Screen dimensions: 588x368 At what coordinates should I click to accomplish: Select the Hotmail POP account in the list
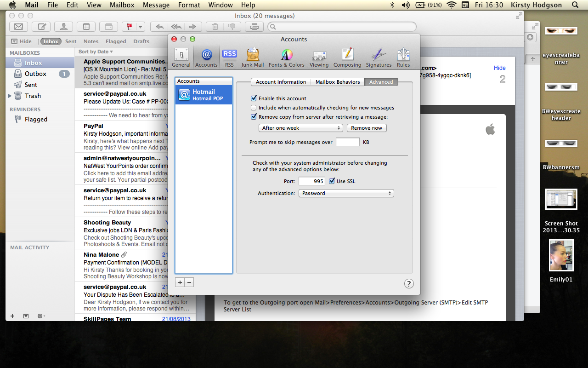click(x=204, y=95)
